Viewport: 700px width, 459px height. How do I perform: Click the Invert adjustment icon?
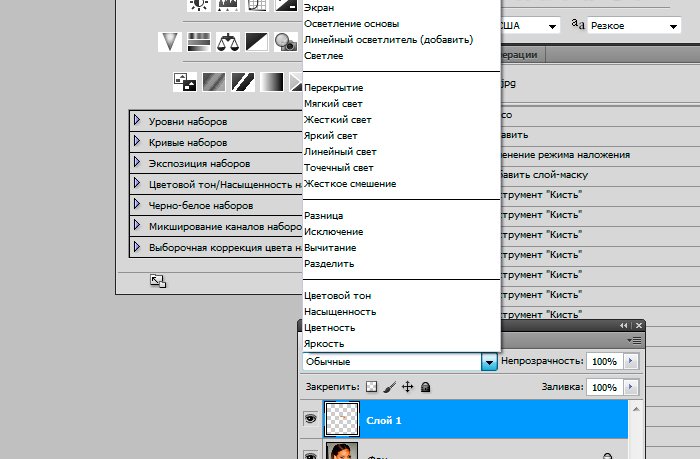[185, 82]
